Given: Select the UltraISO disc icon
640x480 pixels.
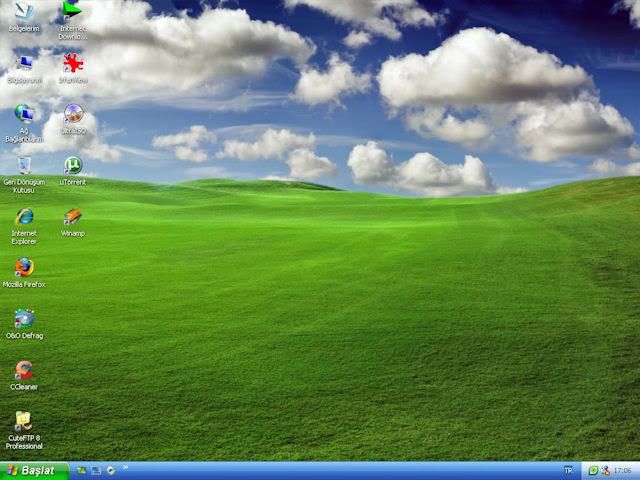Looking at the screenshot, I should click(x=73, y=114).
